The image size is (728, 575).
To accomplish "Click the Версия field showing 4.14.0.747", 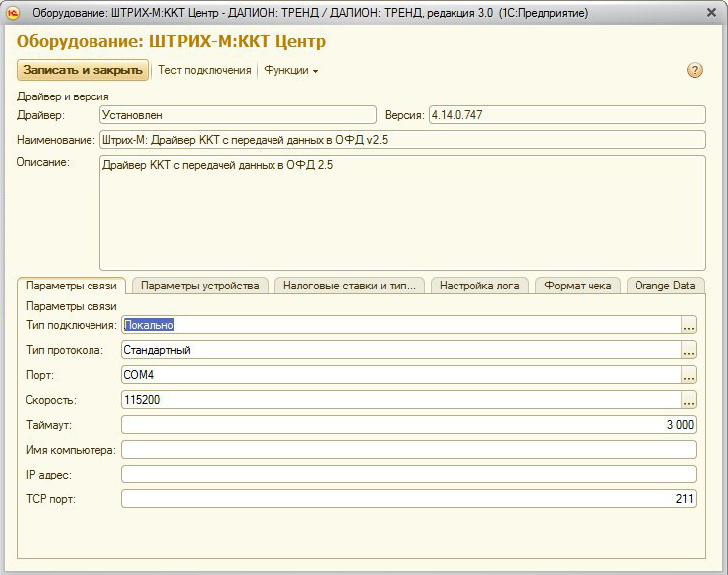I will tap(567, 115).
